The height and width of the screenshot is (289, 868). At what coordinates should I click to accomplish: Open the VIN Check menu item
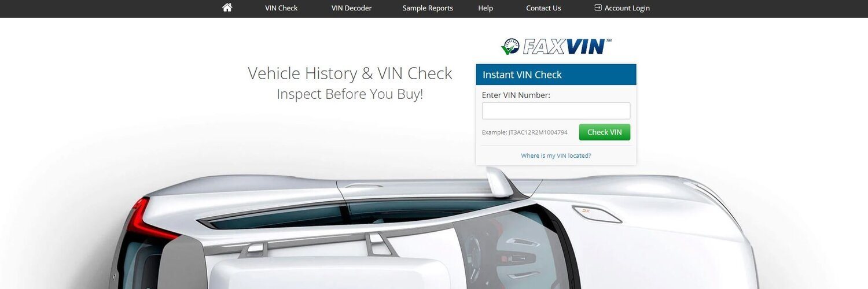pos(281,8)
